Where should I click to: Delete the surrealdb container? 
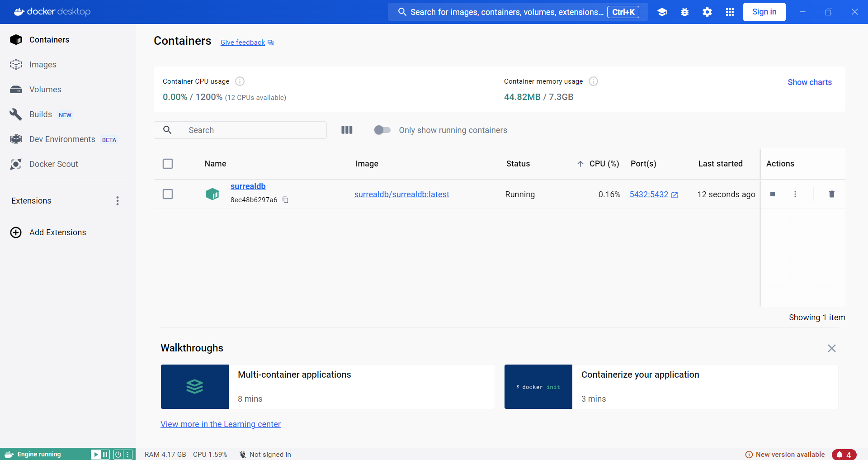pos(831,194)
